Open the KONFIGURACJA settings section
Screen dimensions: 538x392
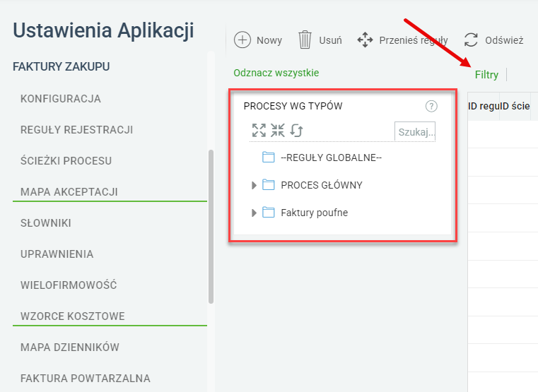click(x=61, y=99)
